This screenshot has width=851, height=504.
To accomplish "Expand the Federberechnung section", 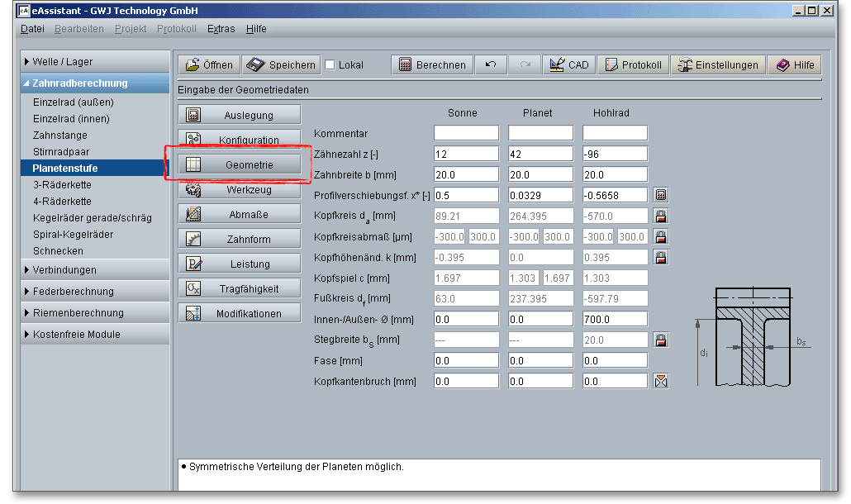I will [x=95, y=292].
